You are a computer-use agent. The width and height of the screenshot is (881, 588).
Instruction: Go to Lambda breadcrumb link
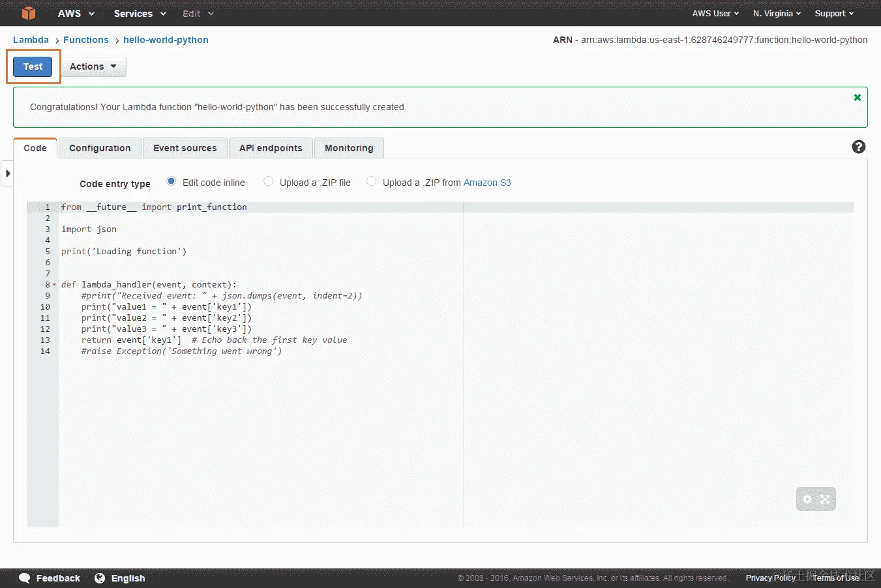[x=31, y=40]
